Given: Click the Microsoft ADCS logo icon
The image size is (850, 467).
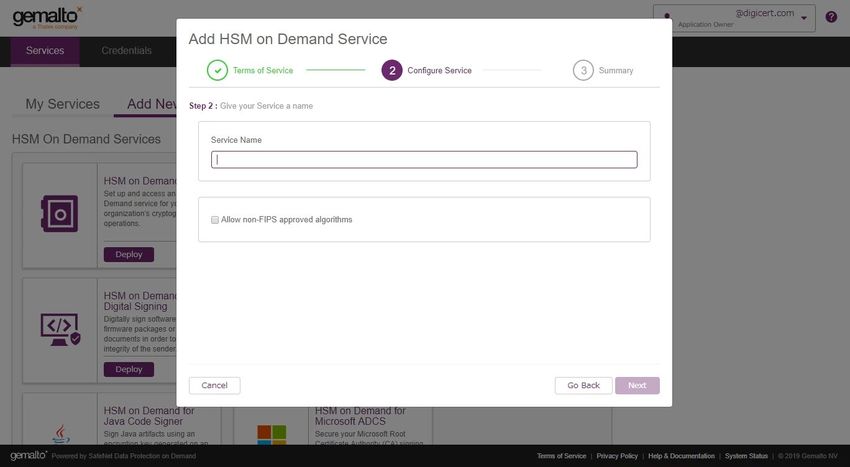Looking at the screenshot, I should point(272,434).
